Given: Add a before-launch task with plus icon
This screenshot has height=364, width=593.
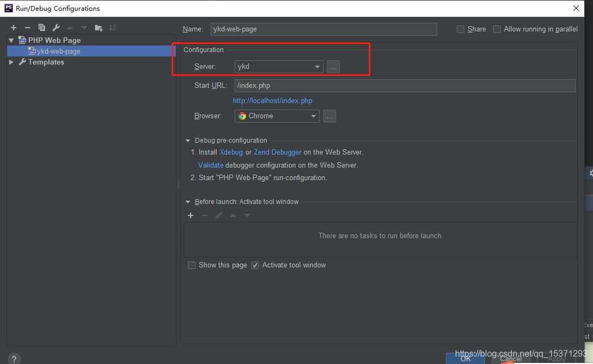Looking at the screenshot, I should click(x=191, y=215).
